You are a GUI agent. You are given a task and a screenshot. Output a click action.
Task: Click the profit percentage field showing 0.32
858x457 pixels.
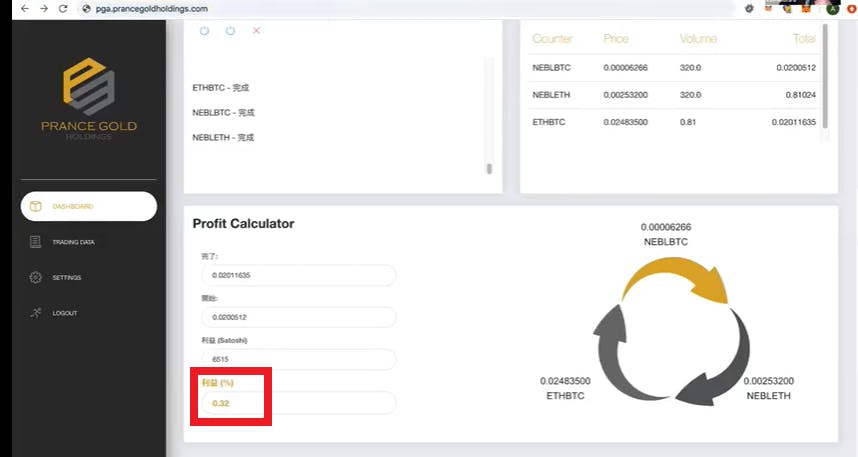297,403
